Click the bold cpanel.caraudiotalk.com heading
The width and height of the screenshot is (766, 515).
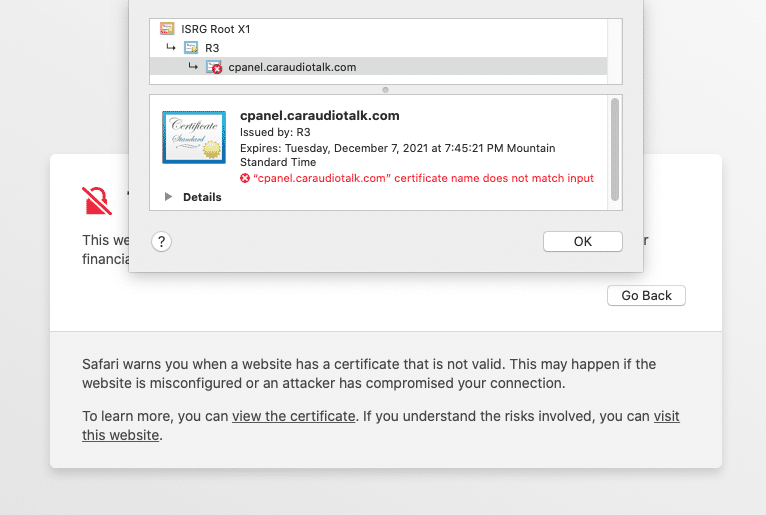pyautogui.click(x=320, y=116)
